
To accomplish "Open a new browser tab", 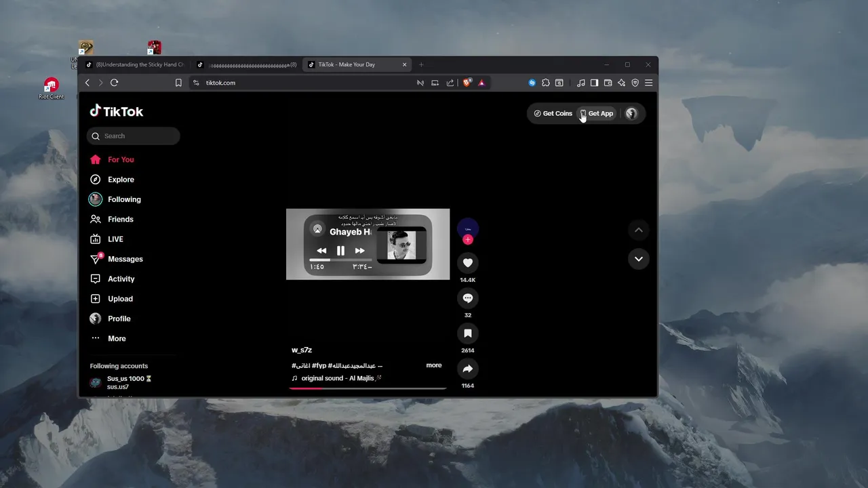I will [x=421, y=65].
